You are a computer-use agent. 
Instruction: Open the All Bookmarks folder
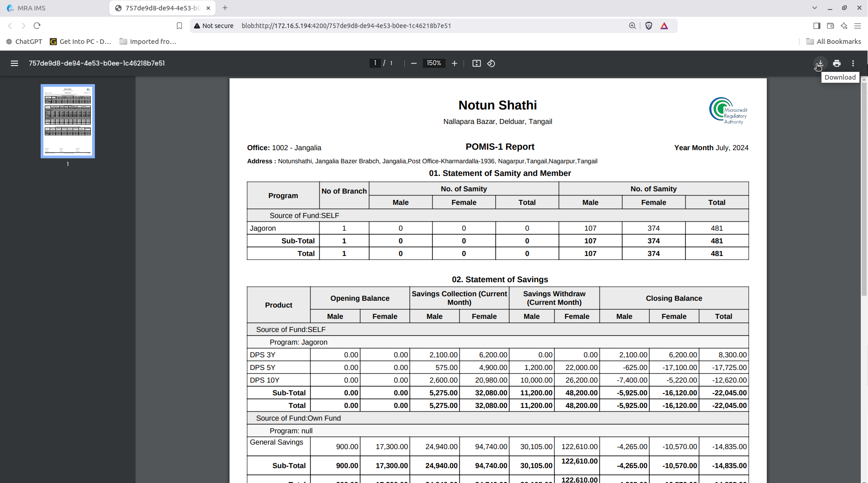coord(834,42)
